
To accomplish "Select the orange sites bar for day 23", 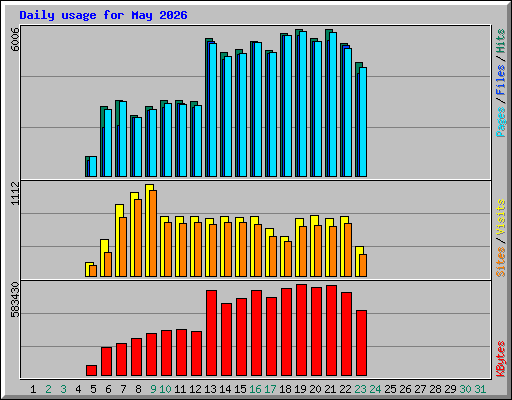I will [363, 265].
